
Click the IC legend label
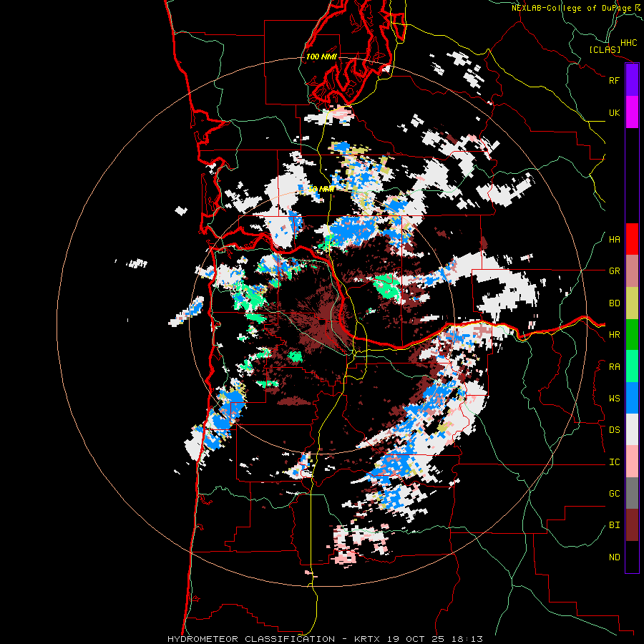[x=614, y=462]
